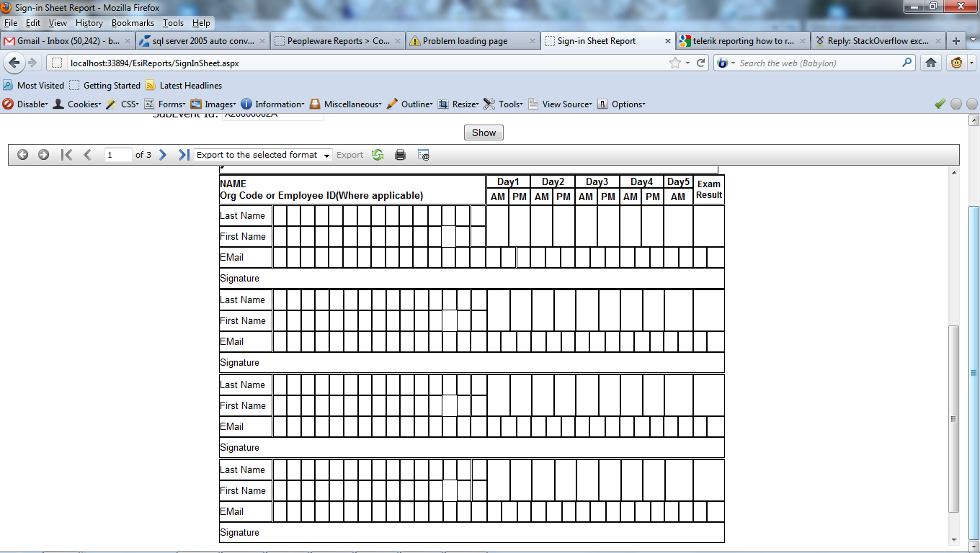Image resolution: width=980 pixels, height=553 pixels.
Task: Click the report history back arrow
Action: pos(23,155)
